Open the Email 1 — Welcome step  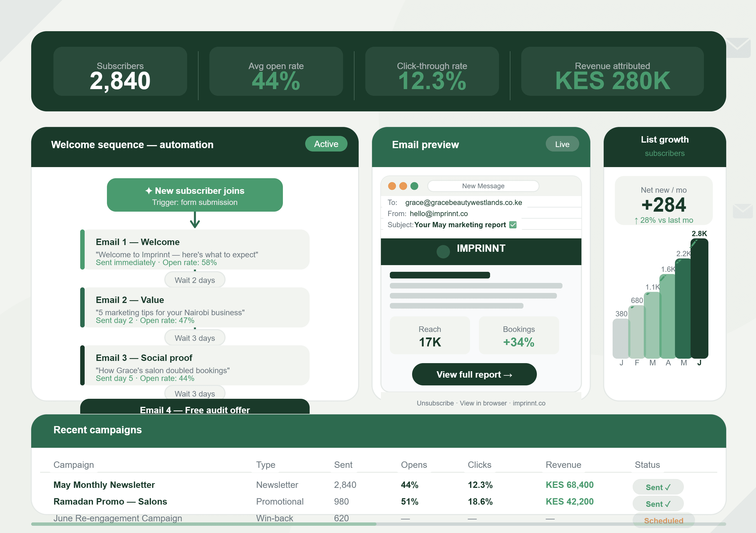click(195, 250)
